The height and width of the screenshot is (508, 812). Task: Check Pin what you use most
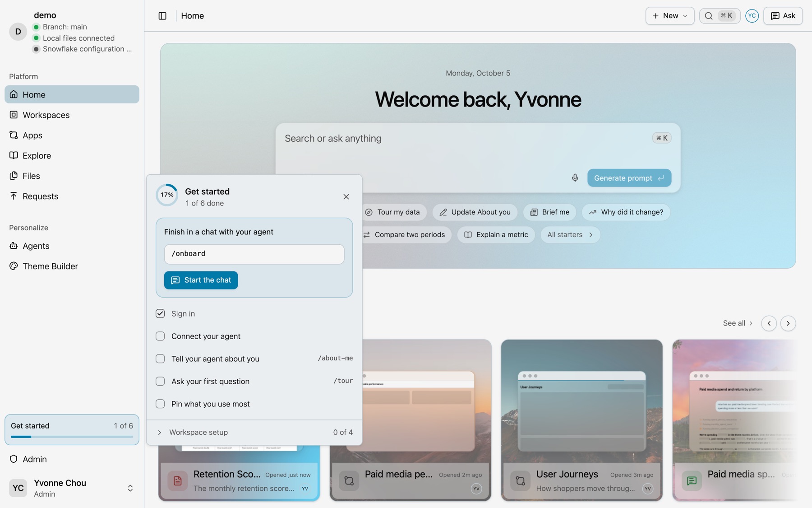click(x=160, y=404)
